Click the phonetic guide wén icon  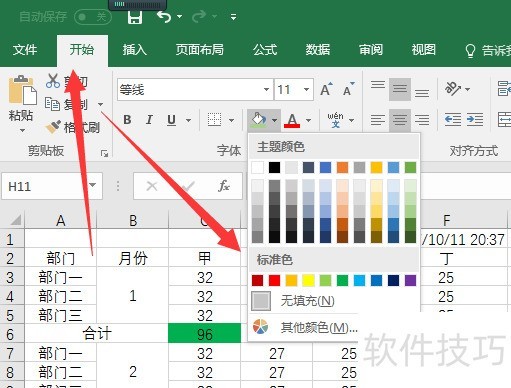tap(335, 120)
